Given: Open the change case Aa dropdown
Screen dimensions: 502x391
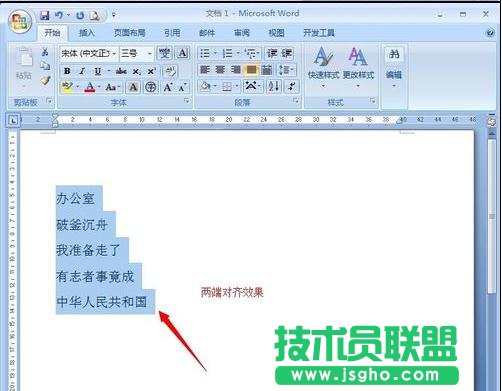Looking at the screenshot, I should point(112,88).
